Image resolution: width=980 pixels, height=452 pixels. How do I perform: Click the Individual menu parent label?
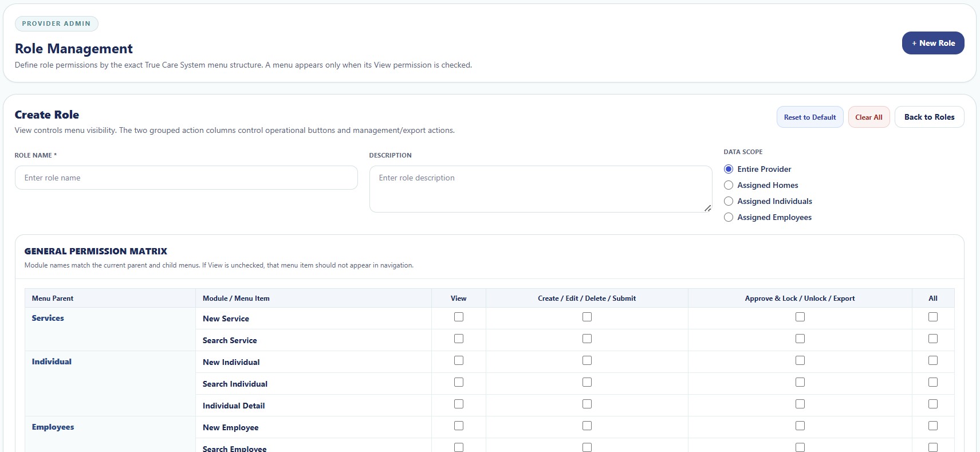click(52, 361)
